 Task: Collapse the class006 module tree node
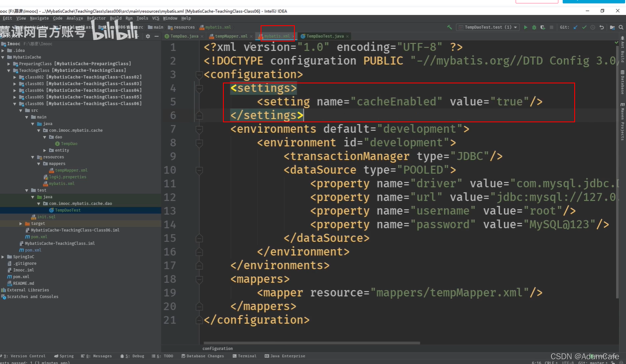[15, 104]
